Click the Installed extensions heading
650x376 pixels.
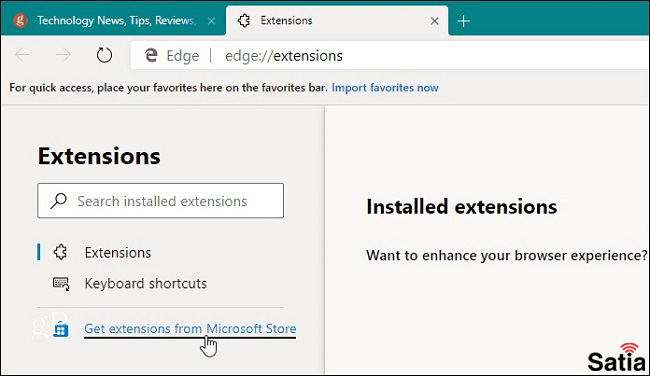click(x=461, y=206)
